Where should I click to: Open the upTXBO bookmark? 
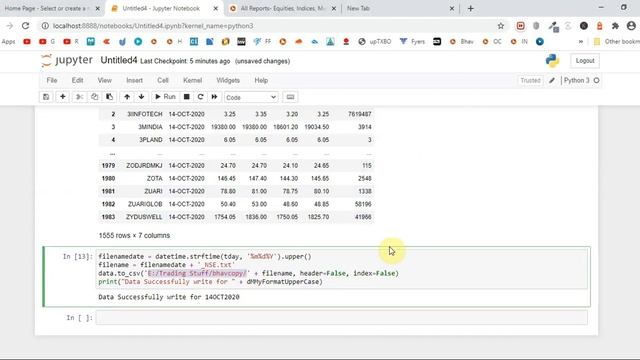coord(375,42)
